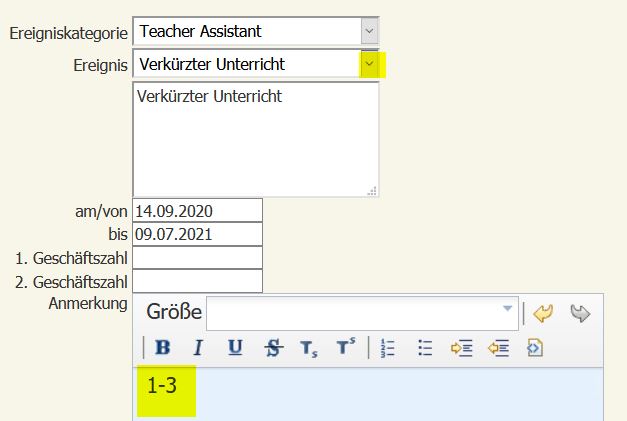
Task: Apply underline formatting in Anmerkung editor
Action: [235, 347]
